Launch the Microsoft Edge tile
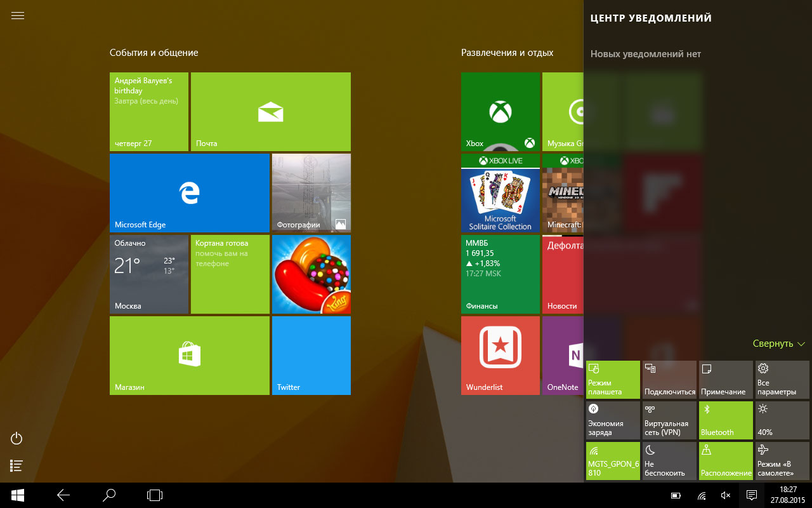 (x=190, y=193)
